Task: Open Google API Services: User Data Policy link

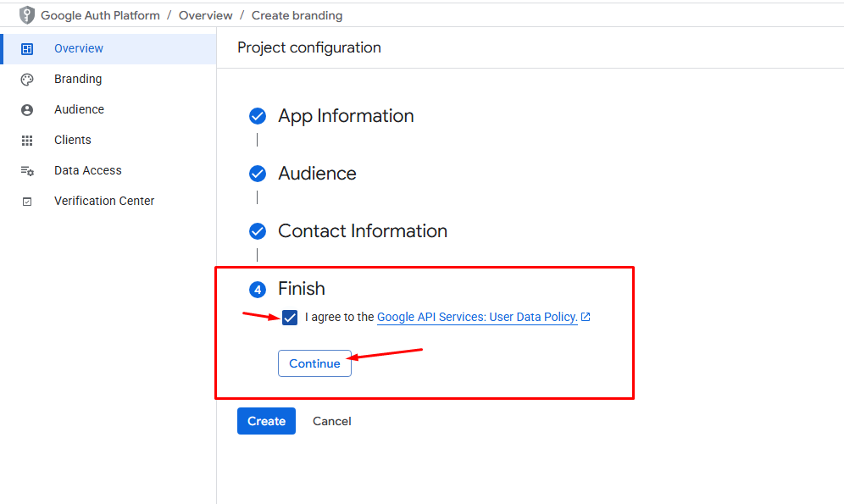Action: pos(477,317)
